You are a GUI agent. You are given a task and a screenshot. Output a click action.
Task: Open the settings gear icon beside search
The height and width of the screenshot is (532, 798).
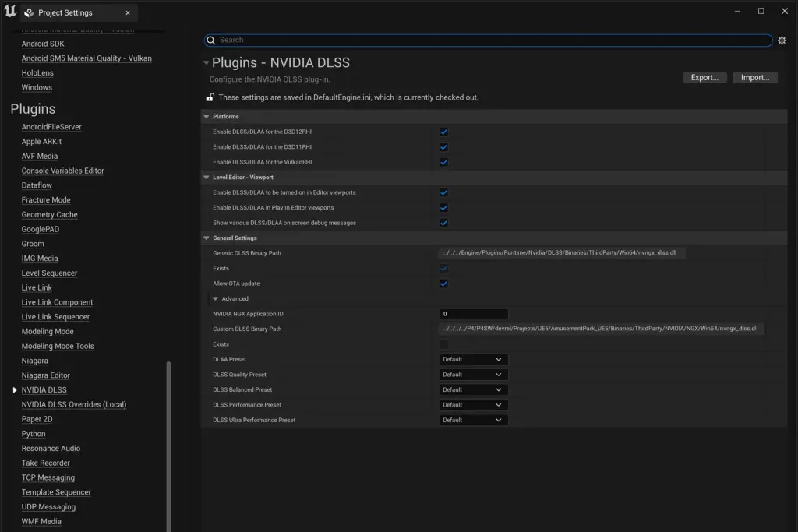[x=782, y=41]
